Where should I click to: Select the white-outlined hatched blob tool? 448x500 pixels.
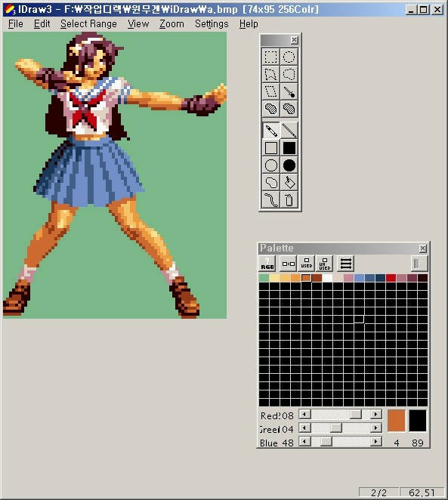point(270,109)
